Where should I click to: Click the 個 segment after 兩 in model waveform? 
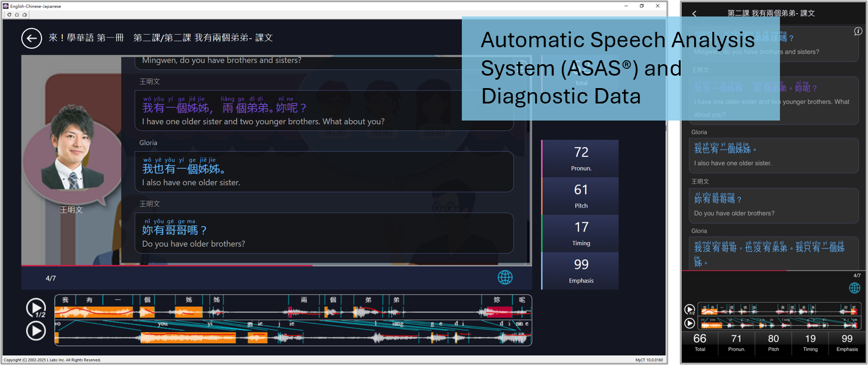[x=333, y=300]
